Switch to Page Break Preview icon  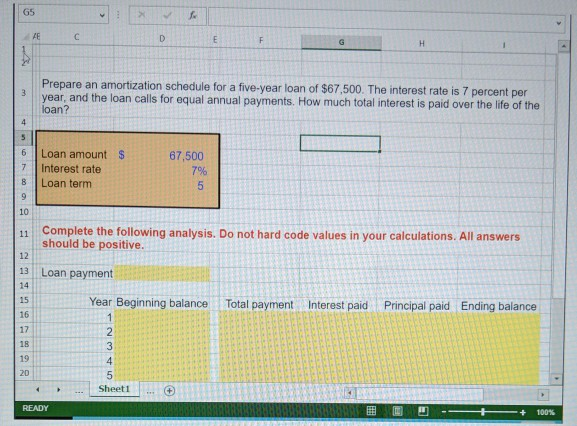tap(423, 411)
